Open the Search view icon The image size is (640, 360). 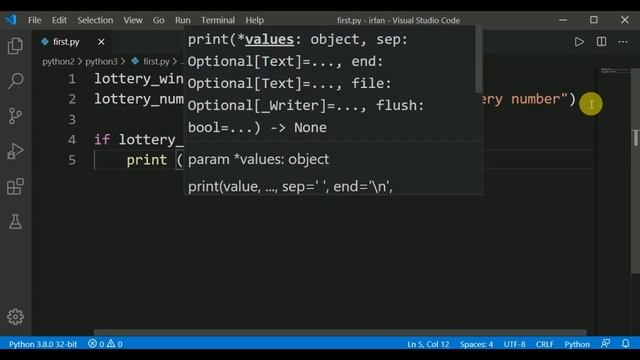point(15,81)
